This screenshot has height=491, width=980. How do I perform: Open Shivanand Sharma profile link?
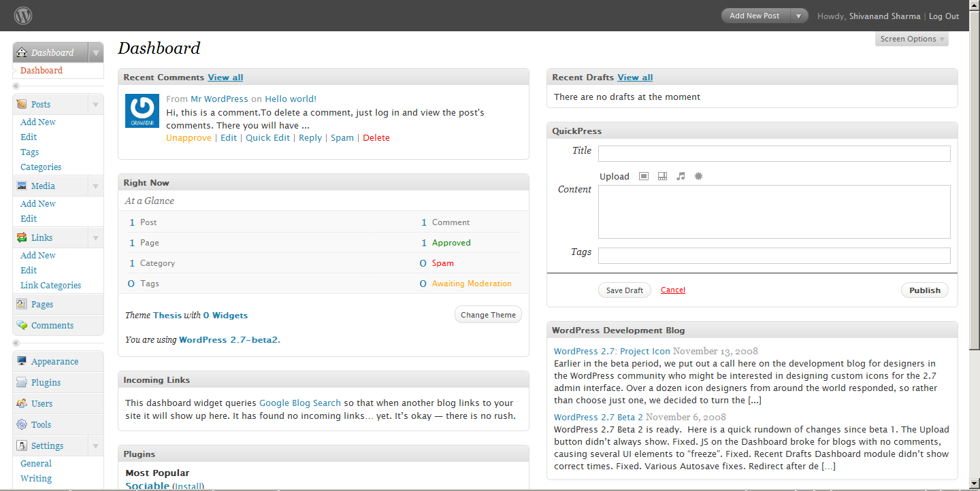[x=885, y=16]
